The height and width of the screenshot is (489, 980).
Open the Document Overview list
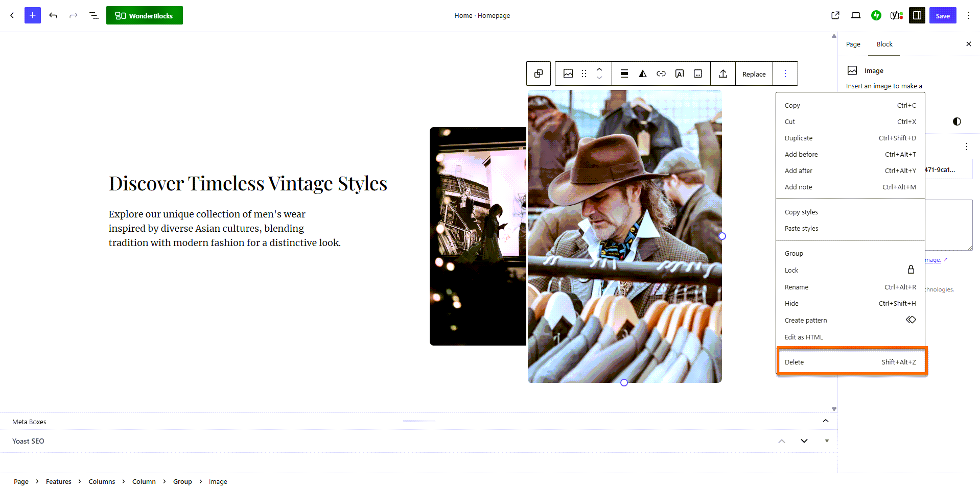[x=94, y=15]
